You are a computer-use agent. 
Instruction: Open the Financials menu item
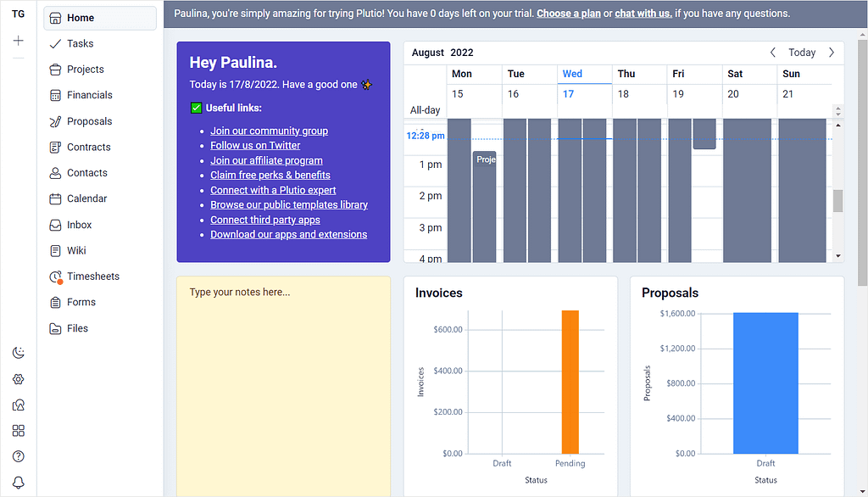[x=100, y=95]
